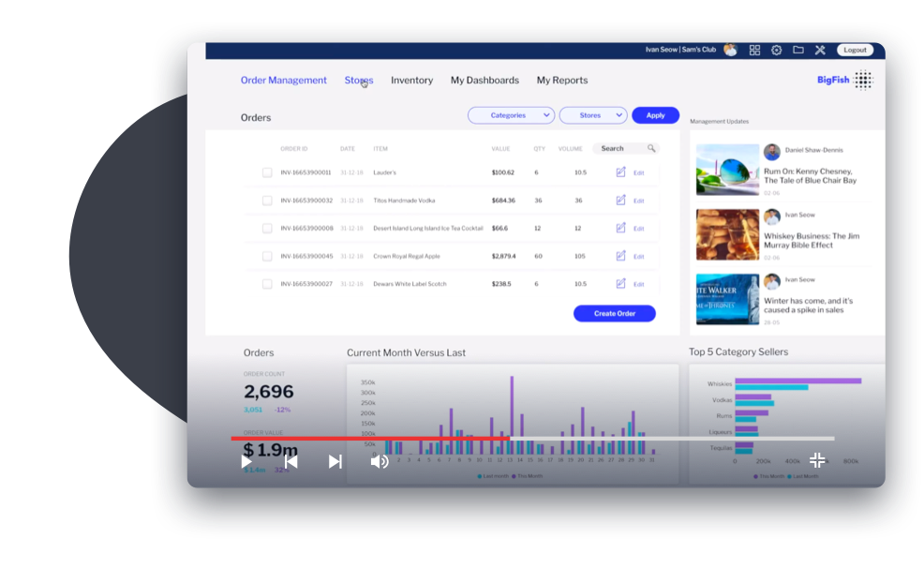The height and width of the screenshot is (568, 924).
Task: Click Ivan Seow | Sam's Club user label
Action: coord(680,50)
